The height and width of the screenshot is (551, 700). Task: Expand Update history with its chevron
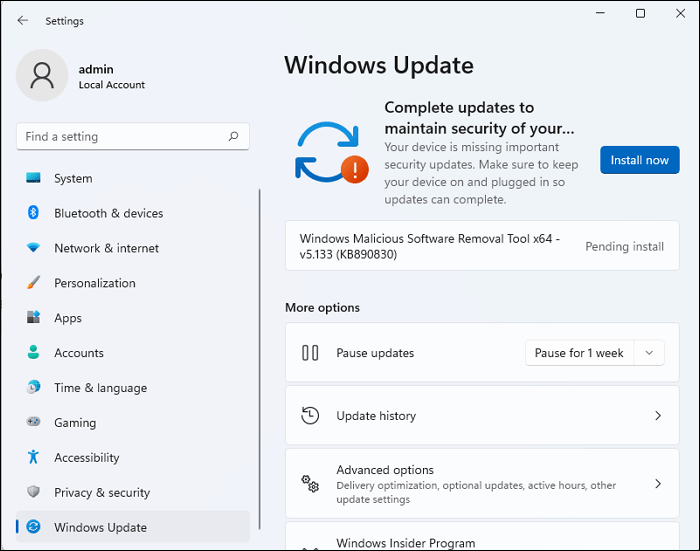point(657,416)
